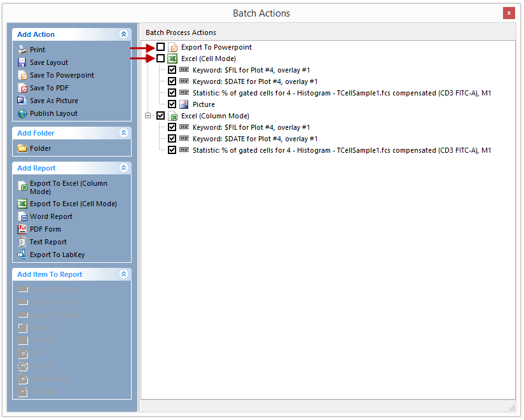Viewport: 524px width, 420px height.
Task: Click the Export To LabKey icon
Action: [22, 255]
